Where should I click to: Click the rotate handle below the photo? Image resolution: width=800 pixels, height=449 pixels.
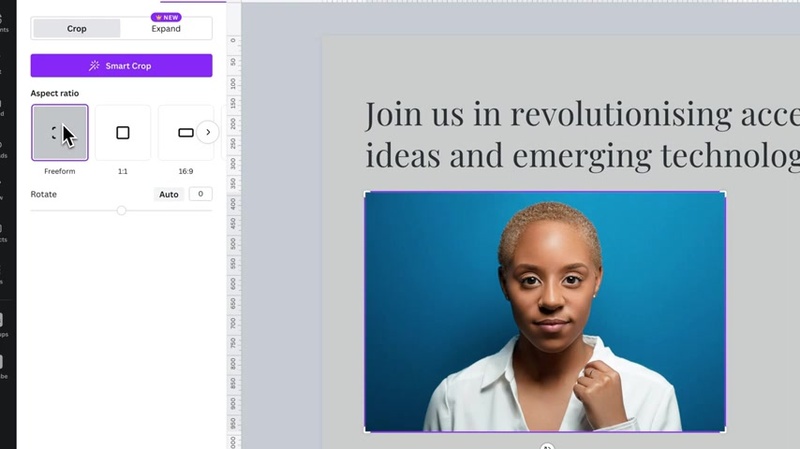click(x=547, y=446)
